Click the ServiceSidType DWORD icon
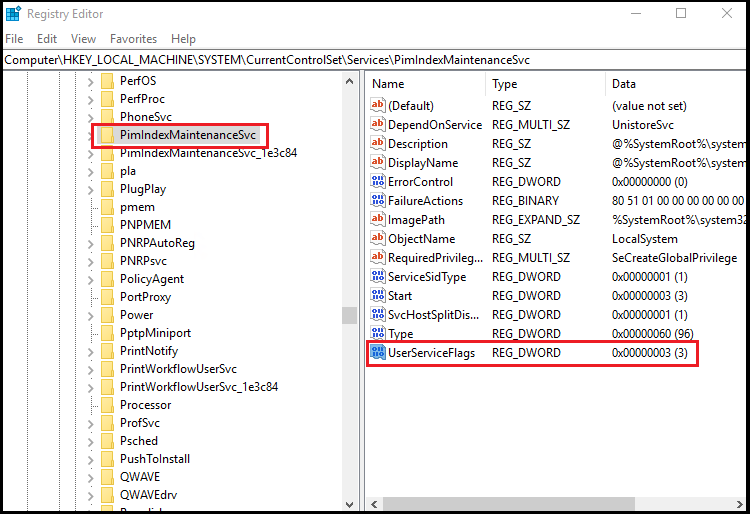This screenshot has width=750, height=514. click(377, 276)
